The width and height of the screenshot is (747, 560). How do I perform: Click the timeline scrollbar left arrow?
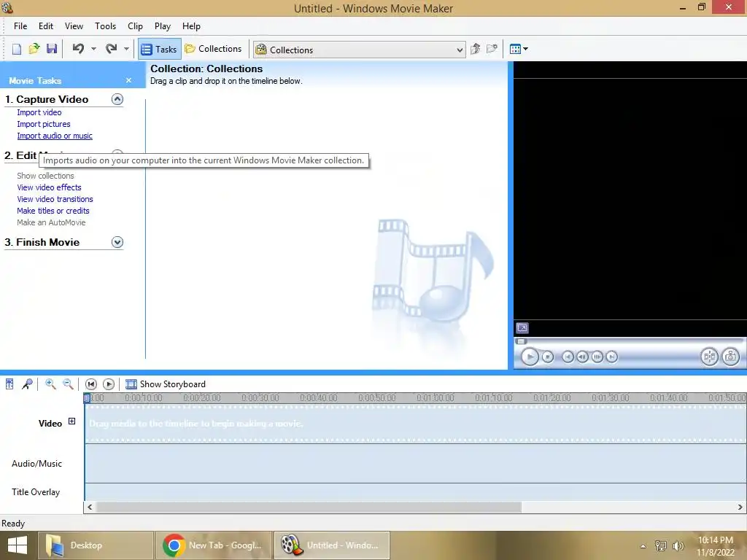pyautogui.click(x=90, y=507)
